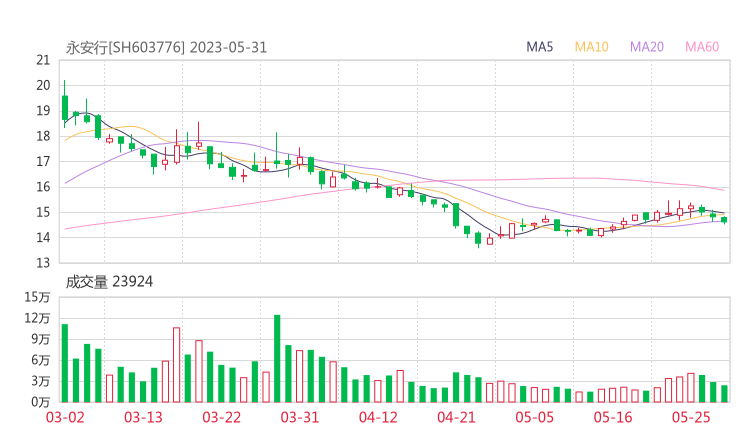Click the volume axis label 0万

click(41, 402)
